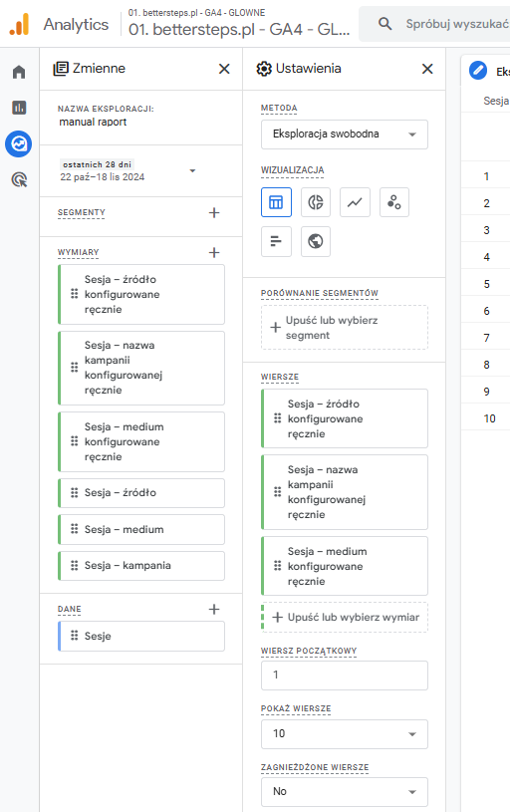Select the Sesja – kampania dimension chip

141,566
